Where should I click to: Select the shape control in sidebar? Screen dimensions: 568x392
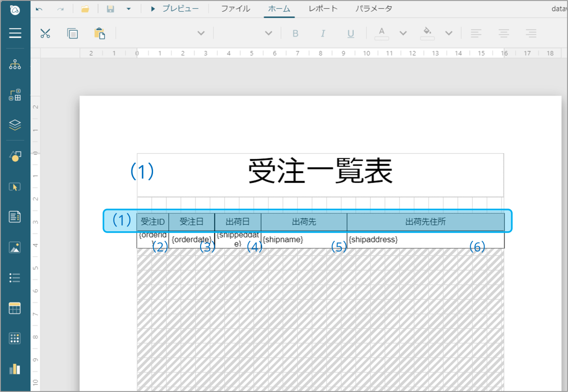click(x=15, y=156)
